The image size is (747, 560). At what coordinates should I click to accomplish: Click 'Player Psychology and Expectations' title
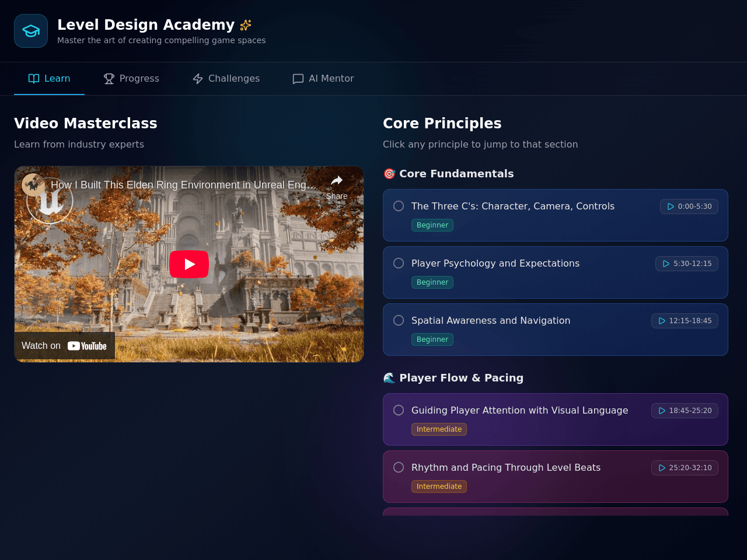click(495, 263)
